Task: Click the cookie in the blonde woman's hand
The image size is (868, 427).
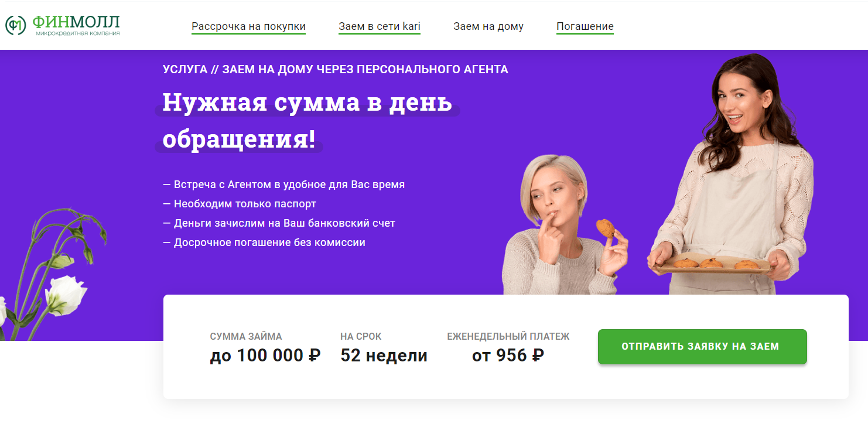Action: click(606, 228)
